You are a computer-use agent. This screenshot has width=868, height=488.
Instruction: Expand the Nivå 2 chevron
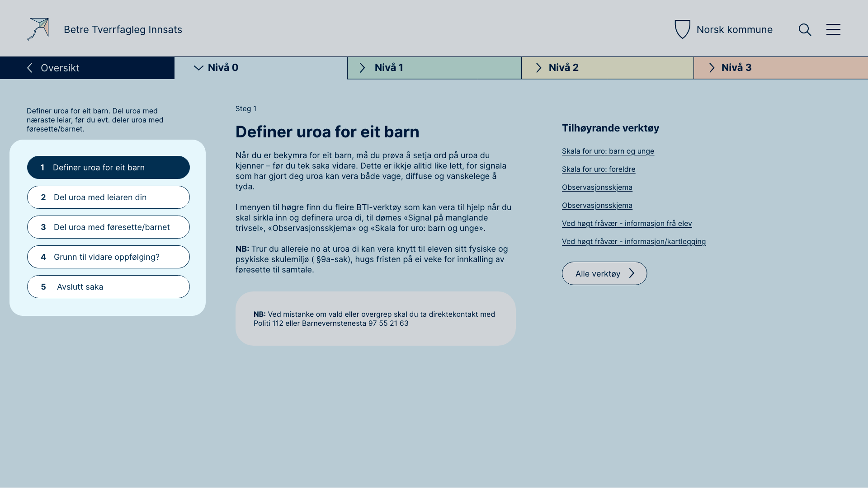[538, 68]
